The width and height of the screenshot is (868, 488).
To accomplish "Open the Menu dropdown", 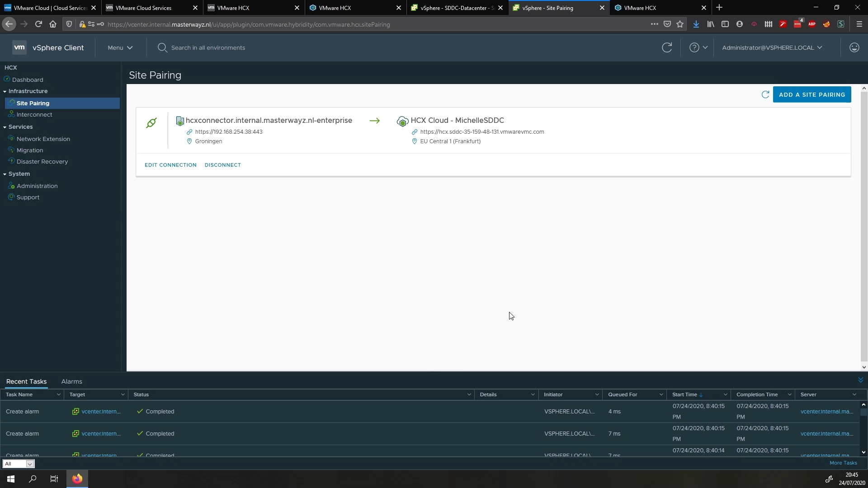I will [x=120, y=47].
